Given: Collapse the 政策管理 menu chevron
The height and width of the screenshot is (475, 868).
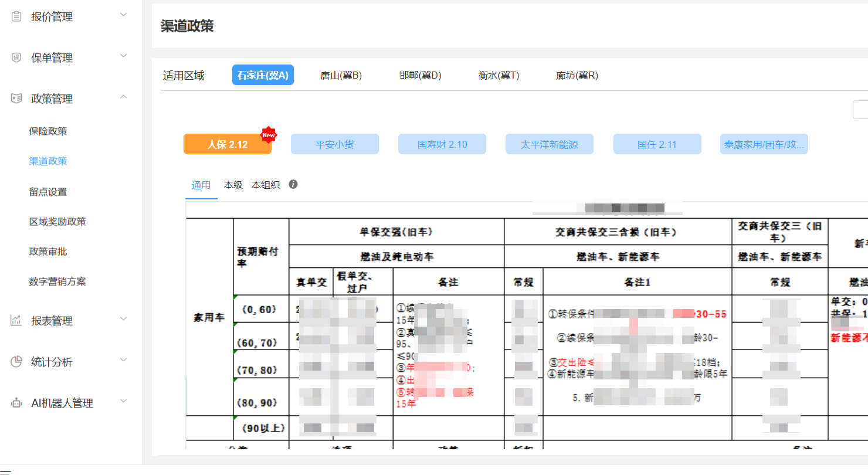Looking at the screenshot, I should (123, 97).
